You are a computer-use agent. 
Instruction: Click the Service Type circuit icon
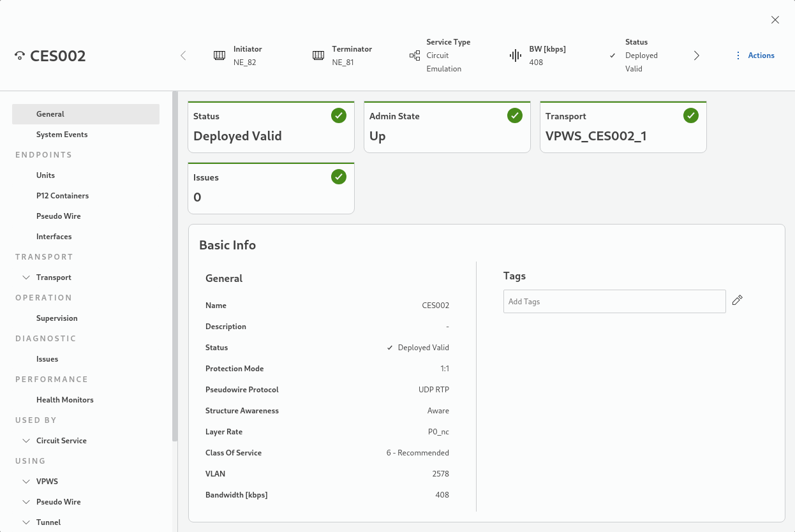click(x=415, y=55)
